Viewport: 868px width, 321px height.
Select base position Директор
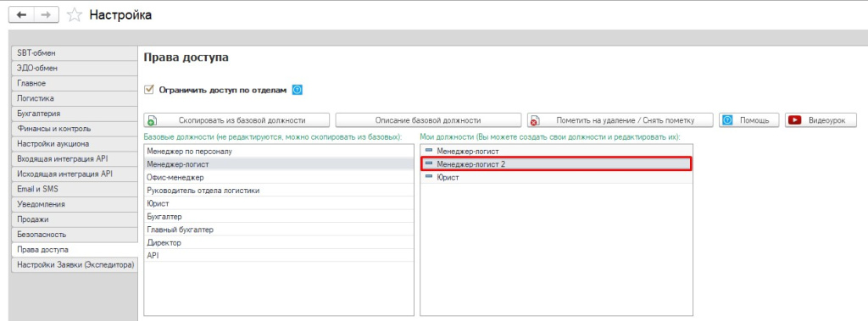(x=278, y=242)
